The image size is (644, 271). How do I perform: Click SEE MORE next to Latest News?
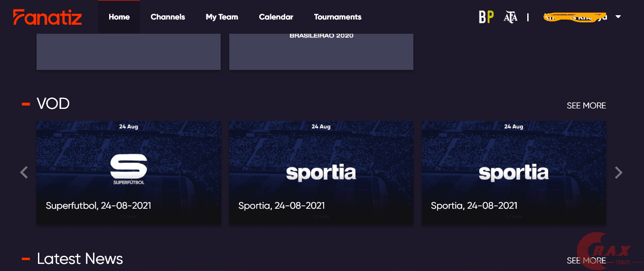point(586,261)
